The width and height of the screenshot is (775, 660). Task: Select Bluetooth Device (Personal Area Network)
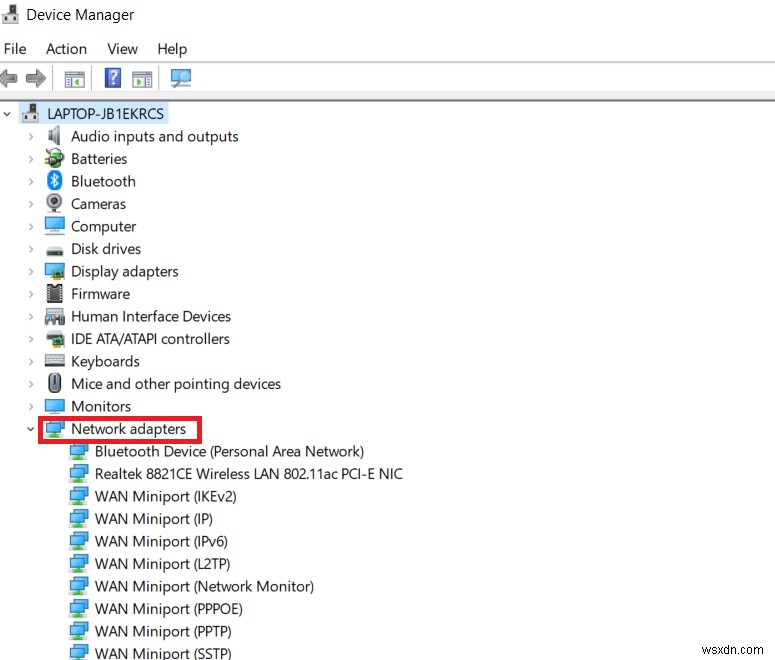coord(229,451)
